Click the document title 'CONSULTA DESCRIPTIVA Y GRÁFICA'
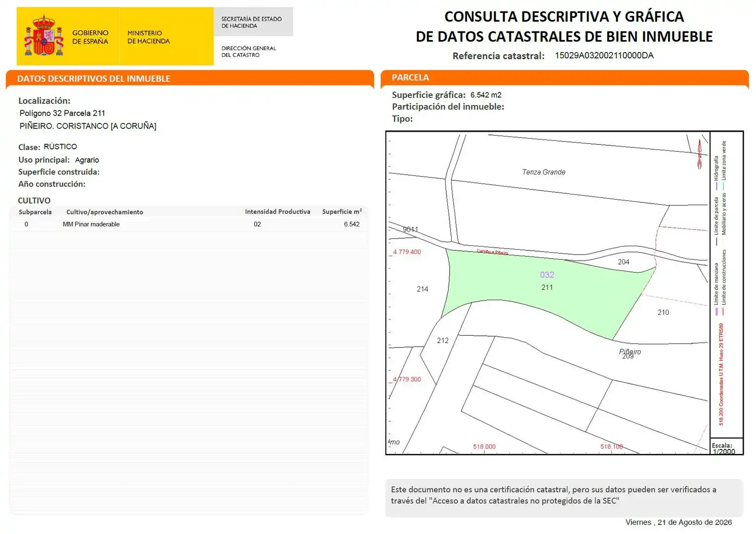Image resolution: width=756 pixels, height=534 pixels. coord(564,17)
